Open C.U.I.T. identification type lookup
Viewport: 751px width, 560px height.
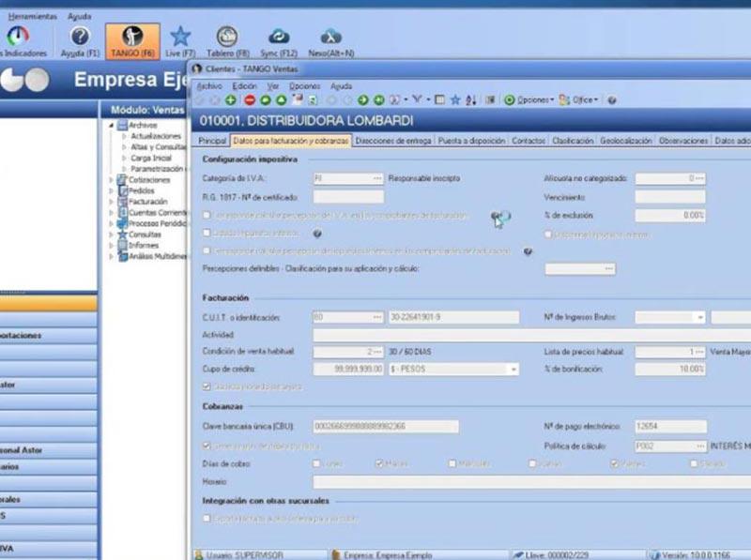coord(377,317)
